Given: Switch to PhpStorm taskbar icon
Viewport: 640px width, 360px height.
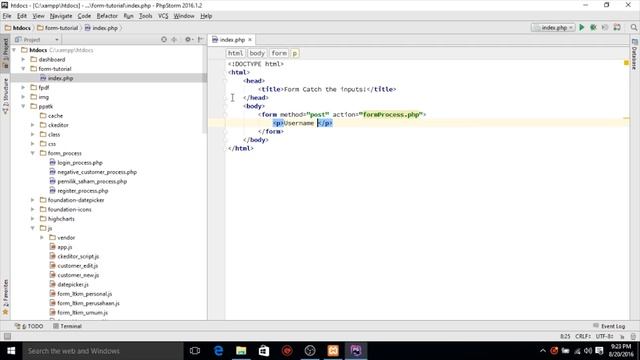Looking at the screenshot, I should pyautogui.click(x=356, y=351).
